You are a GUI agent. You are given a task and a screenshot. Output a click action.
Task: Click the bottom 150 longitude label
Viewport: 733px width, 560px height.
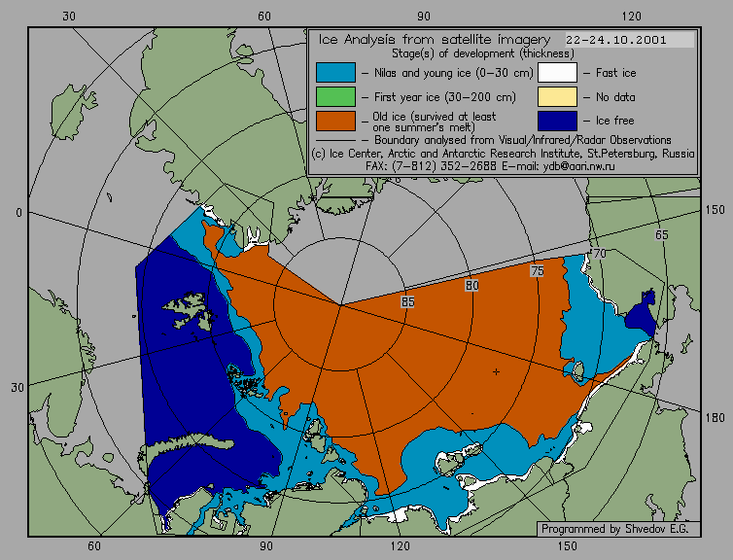point(567,546)
